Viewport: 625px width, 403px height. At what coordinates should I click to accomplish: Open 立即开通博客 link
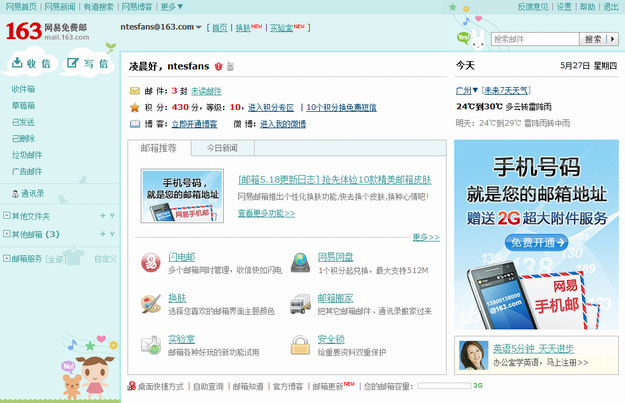pos(195,124)
